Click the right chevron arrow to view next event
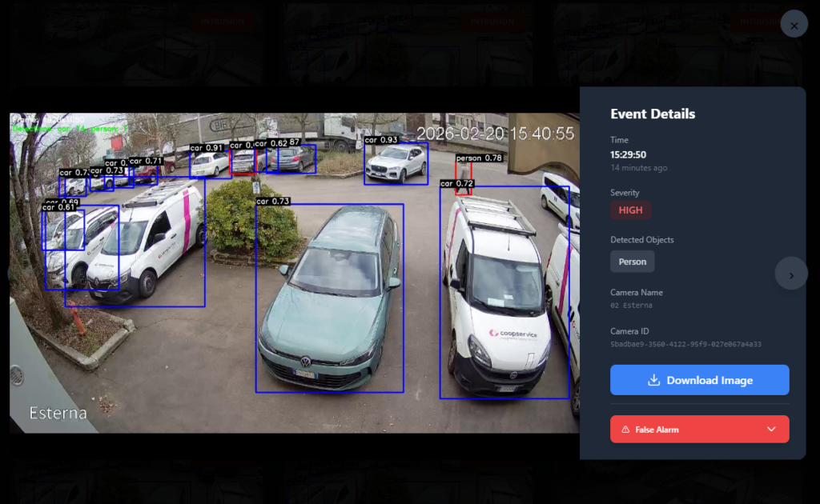820x504 pixels. point(791,273)
